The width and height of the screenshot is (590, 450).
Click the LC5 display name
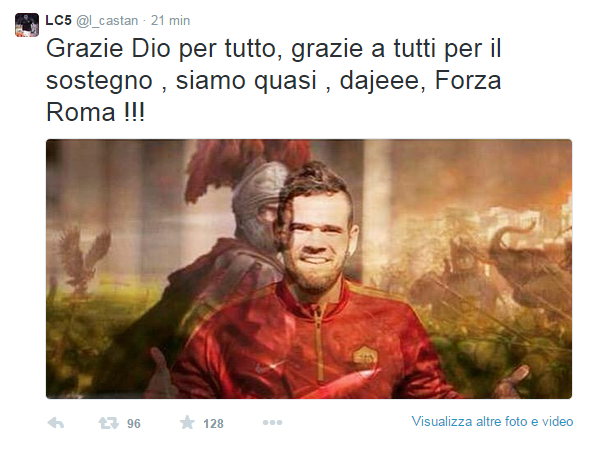click(58, 20)
